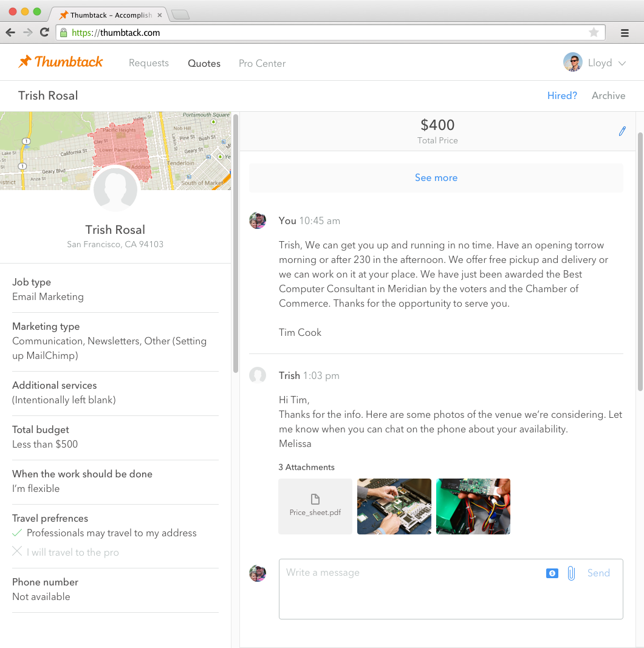Click Trish Rosal's placeholder profile picture

pyautogui.click(x=115, y=189)
